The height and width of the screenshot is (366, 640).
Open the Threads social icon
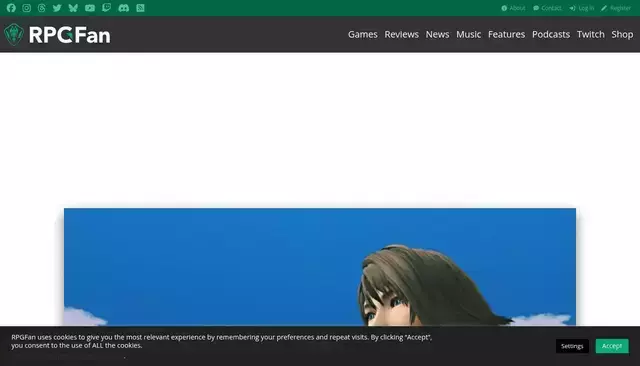point(41,8)
